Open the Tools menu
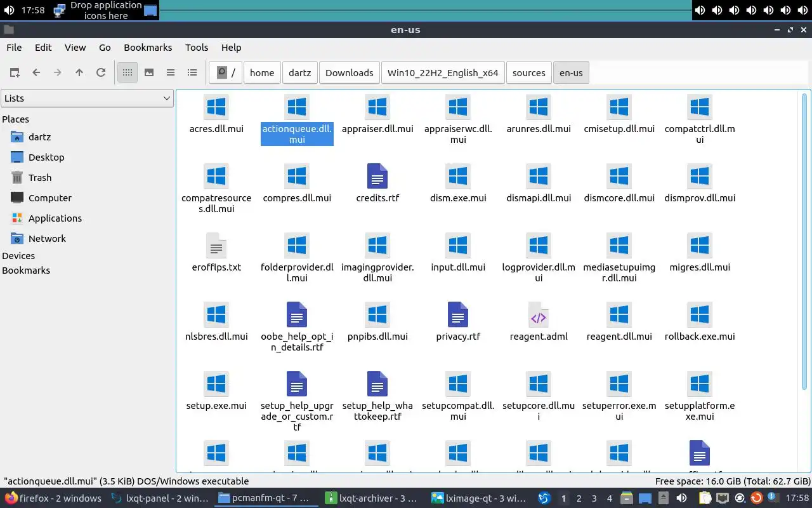 197,47
